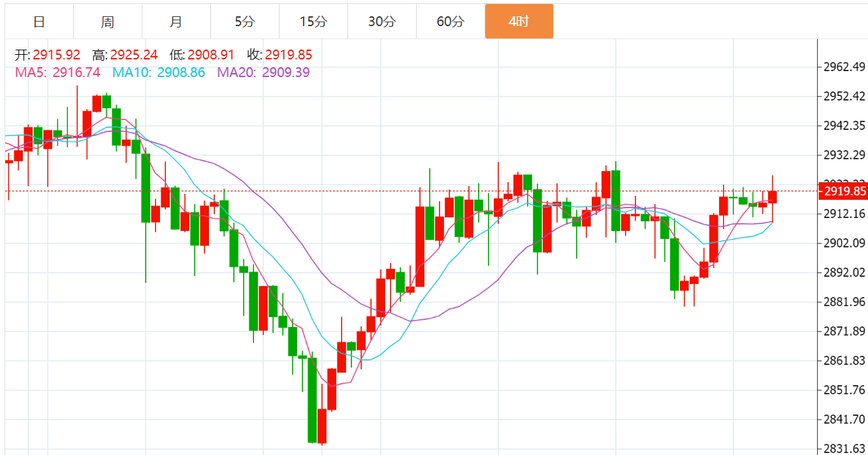Screen dimensions: 868x455
Task: Click the 2841.70 price axis label
Action: 845,420
